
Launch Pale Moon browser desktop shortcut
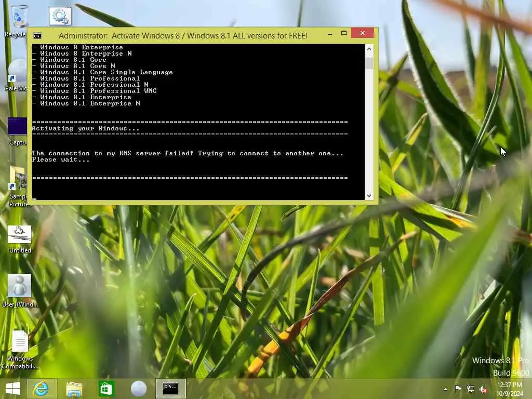(16, 75)
